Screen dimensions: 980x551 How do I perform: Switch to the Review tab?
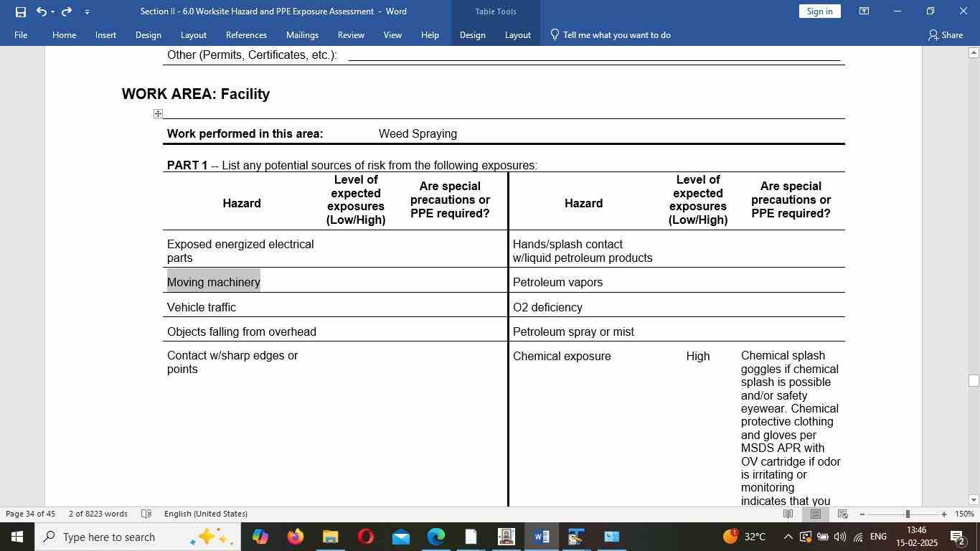tap(351, 35)
